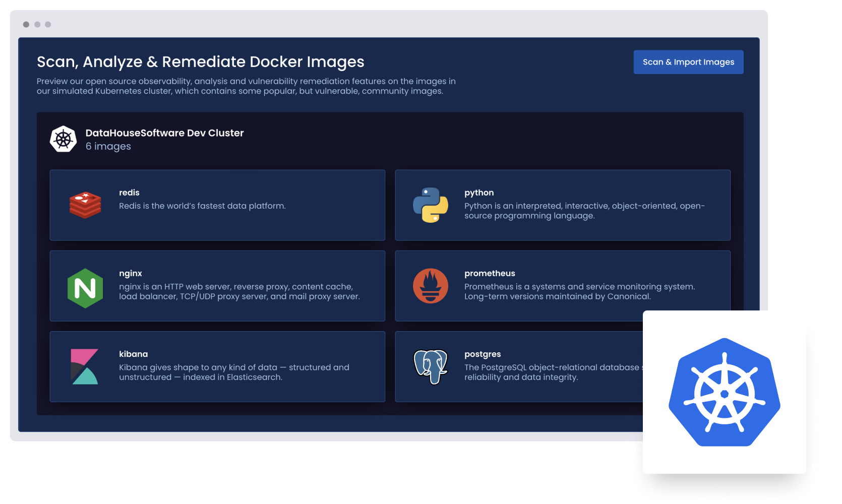842x504 pixels.
Task: Click the 6 images label
Action: click(108, 146)
